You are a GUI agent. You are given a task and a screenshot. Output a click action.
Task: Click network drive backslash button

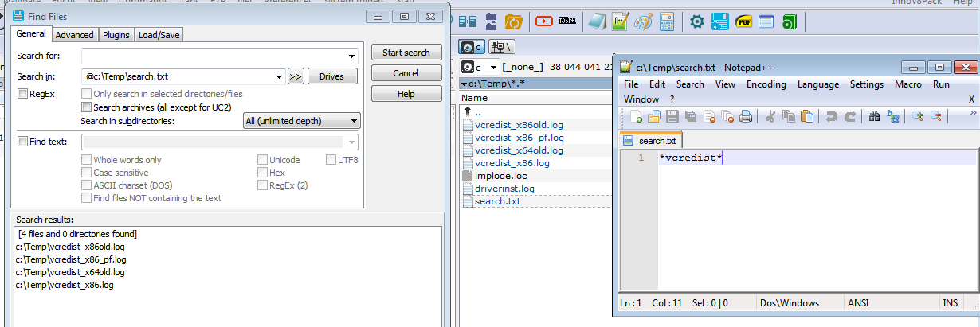502,47
